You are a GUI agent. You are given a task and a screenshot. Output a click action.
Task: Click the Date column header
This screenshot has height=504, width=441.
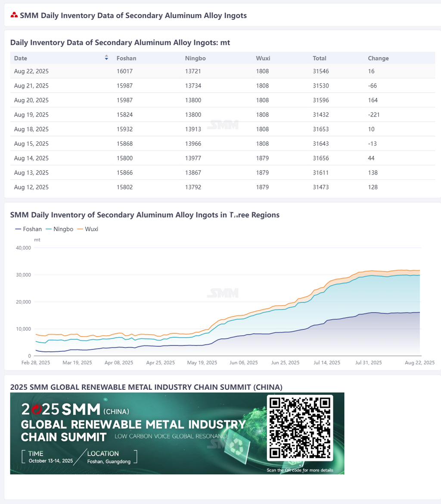click(x=21, y=58)
